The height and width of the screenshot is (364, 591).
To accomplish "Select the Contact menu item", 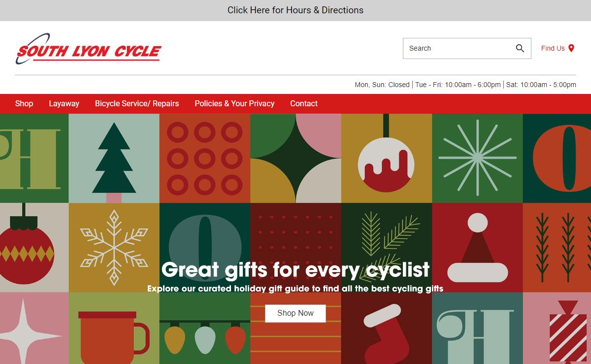I will [304, 104].
